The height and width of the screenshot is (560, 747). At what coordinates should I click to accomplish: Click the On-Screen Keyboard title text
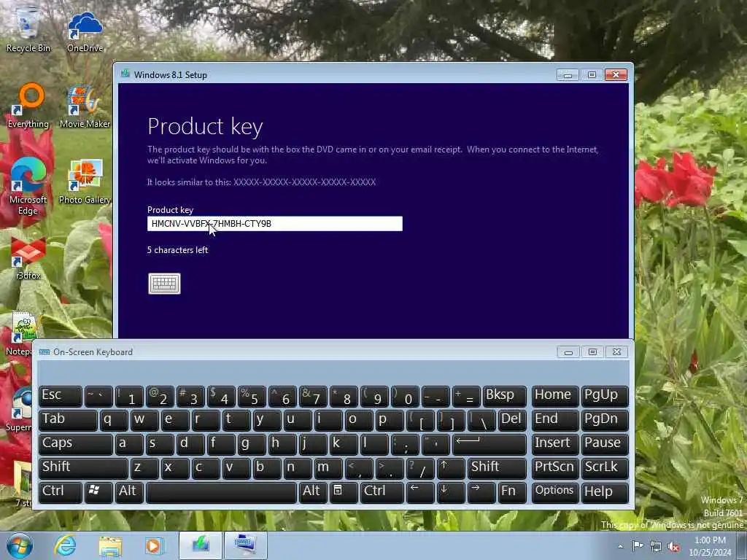[x=93, y=352]
